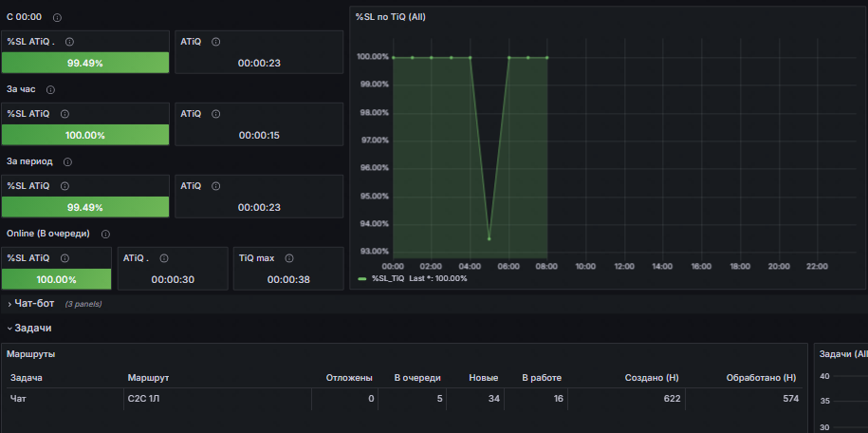
Task: Click the 100.00% gauge bar under За час
Action: tap(85, 135)
